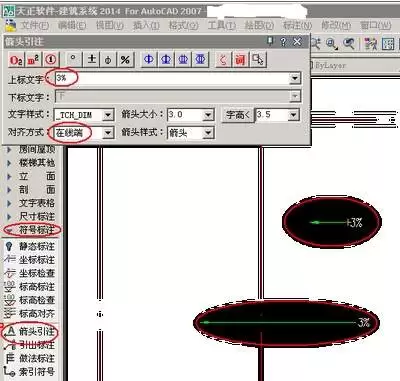400x381 pixels.
Task: Open the 格式(O) menu
Action: point(183,25)
